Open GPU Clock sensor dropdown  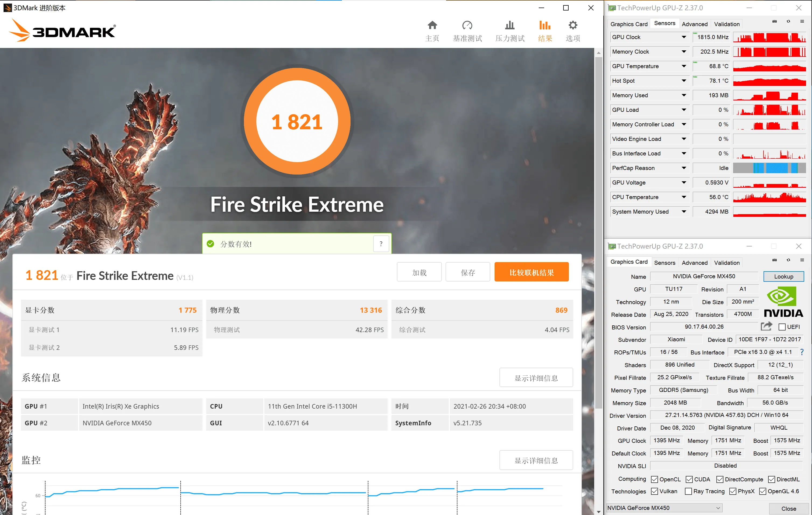tap(684, 37)
